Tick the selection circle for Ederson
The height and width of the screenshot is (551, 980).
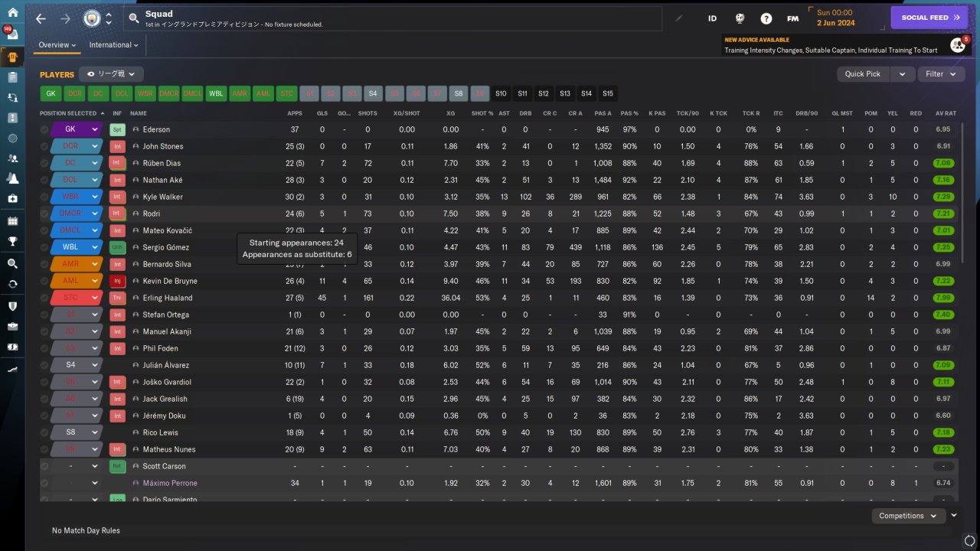point(44,129)
